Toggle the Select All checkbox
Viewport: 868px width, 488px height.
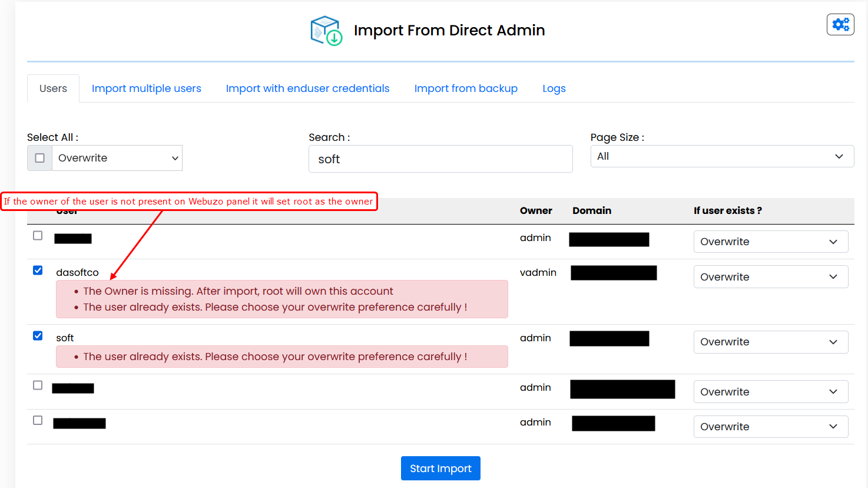pyautogui.click(x=40, y=158)
